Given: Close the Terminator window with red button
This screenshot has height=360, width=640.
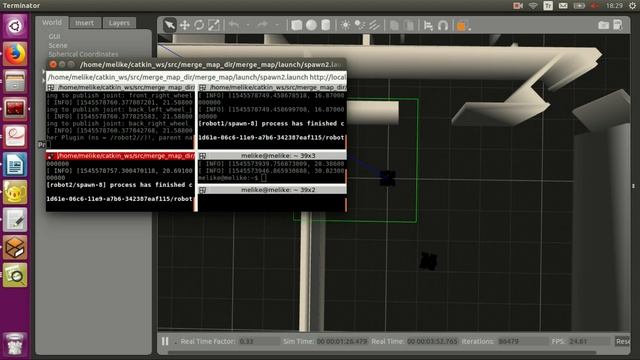Looking at the screenshot, I should click(53, 64).
